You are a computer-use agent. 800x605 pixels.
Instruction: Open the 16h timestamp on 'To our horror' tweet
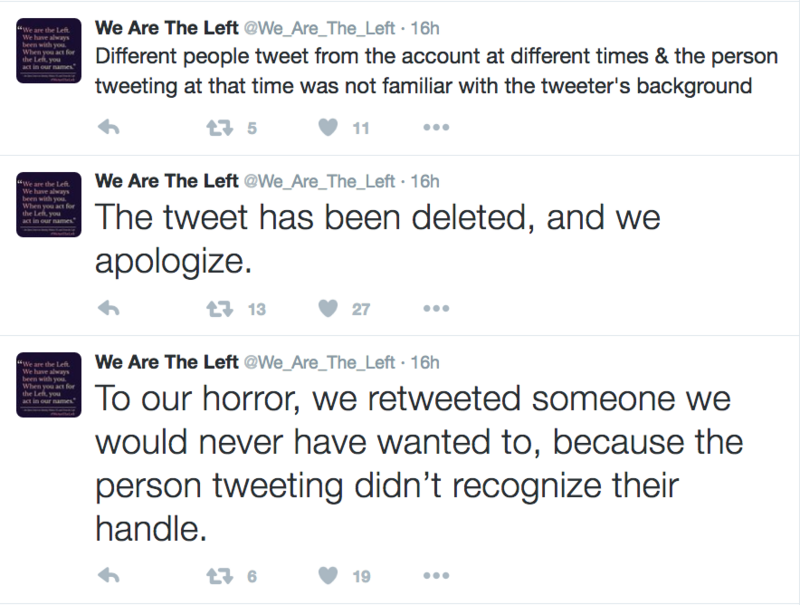click(x=426, y=361)
